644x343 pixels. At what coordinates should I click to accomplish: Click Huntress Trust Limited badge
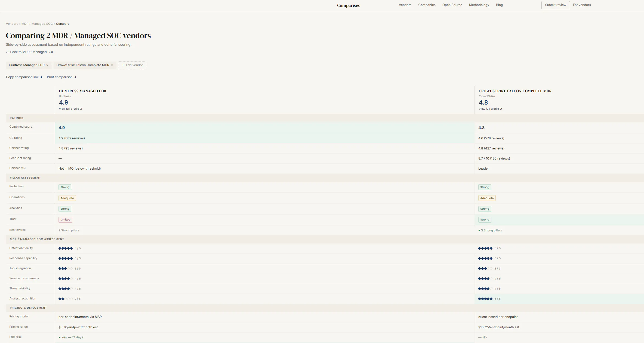tap(65, 220)
